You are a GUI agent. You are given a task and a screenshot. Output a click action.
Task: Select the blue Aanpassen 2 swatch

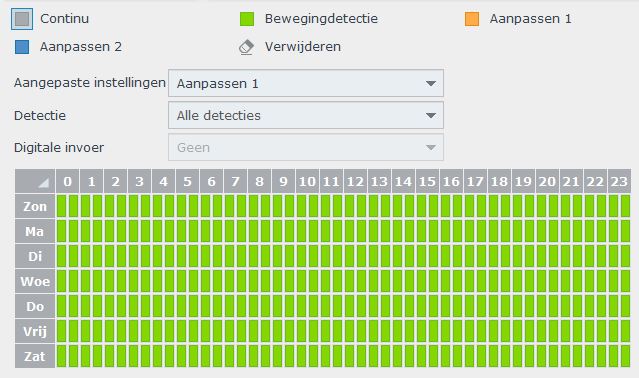click(22, 47)
